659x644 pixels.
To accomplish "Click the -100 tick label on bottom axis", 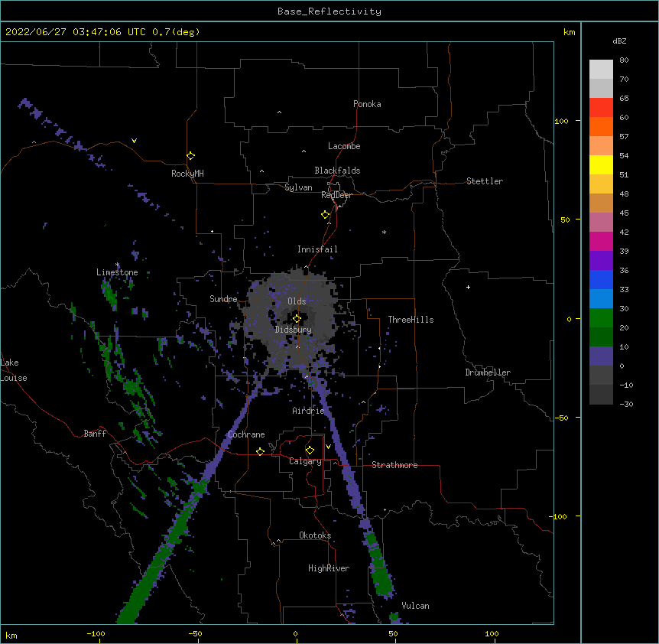I will pos(96,633).
